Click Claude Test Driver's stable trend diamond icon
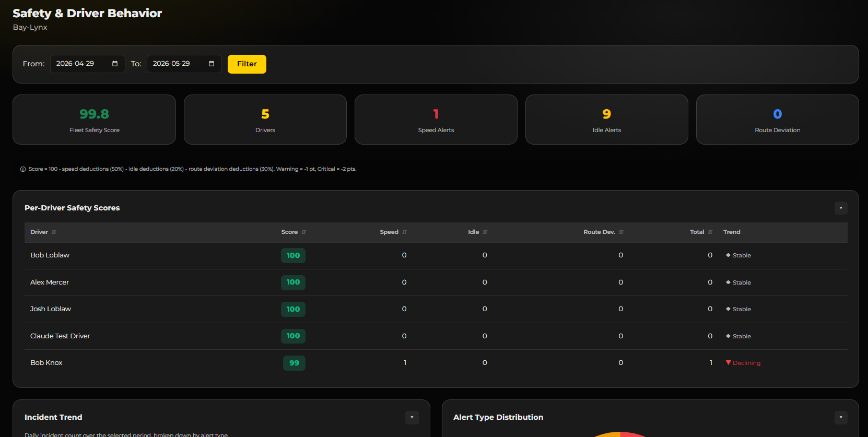 pos(728,336)
